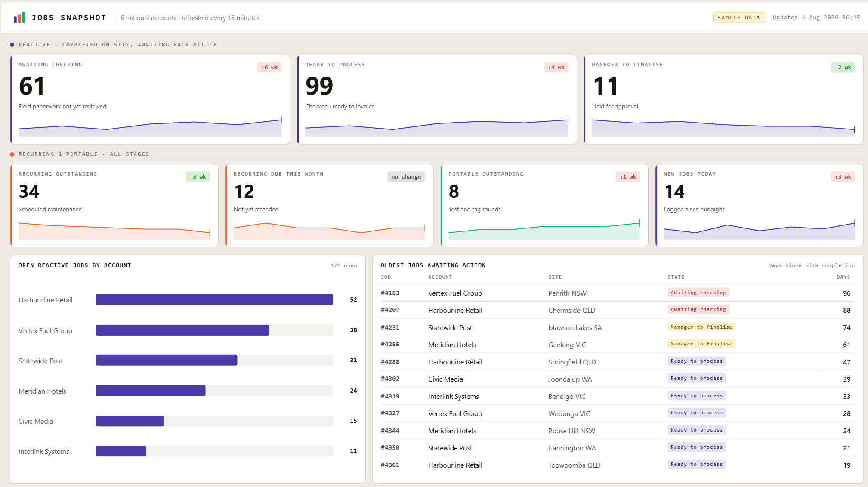
Task: Click the +4 wk badge on Ready to Process
Action: [556, 68]
